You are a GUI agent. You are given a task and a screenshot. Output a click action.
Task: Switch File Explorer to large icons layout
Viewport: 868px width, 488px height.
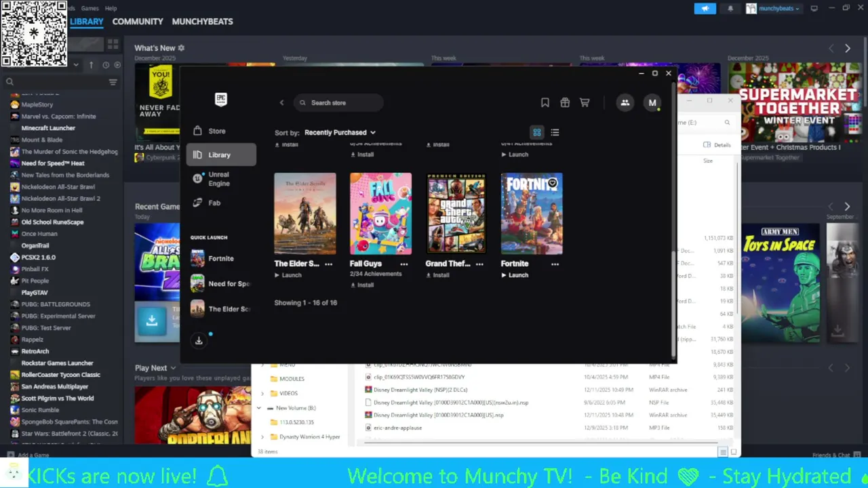pyautogui.click(x=733, y=452)
